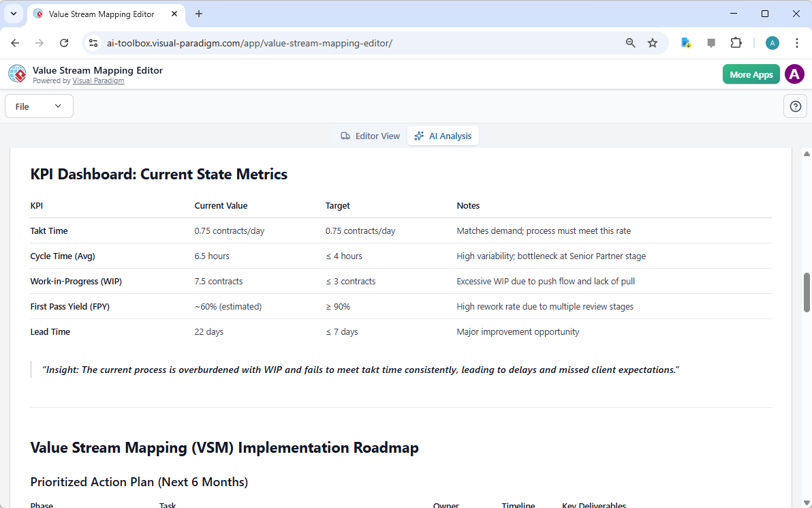Expand the File dropdown menu
The width and height of the screenshot is (812, 508).
[x=39, y=106]
